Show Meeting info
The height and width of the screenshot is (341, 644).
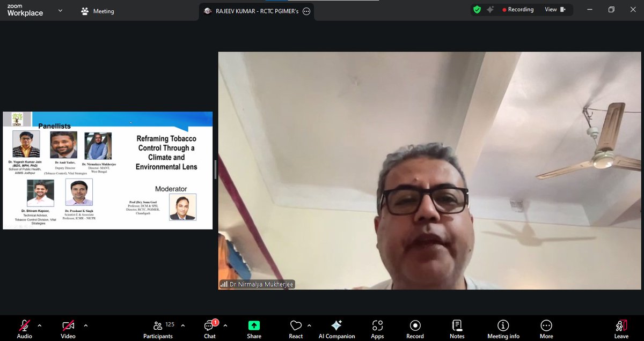503,329
